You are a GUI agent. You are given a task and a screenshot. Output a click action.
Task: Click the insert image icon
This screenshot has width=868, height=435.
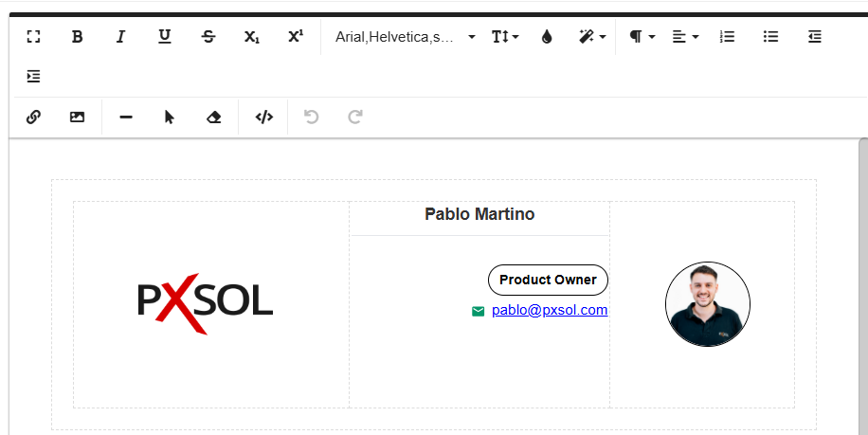pos(78,118)
